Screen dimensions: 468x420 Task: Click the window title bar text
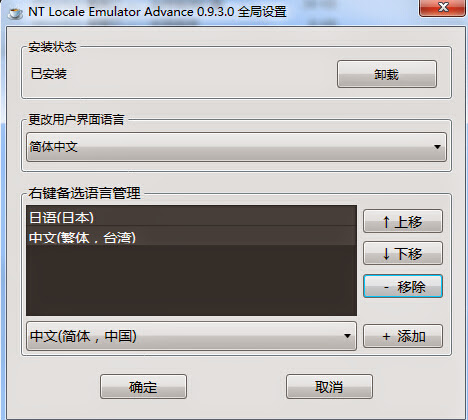tap(157, 12)
